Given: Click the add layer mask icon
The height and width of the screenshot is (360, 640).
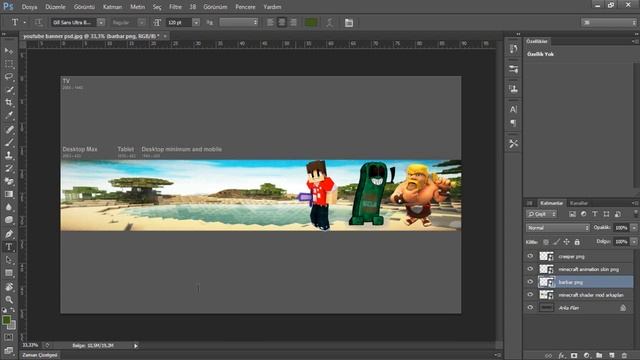Looking at the screenshot, I should tap(574, 356).
